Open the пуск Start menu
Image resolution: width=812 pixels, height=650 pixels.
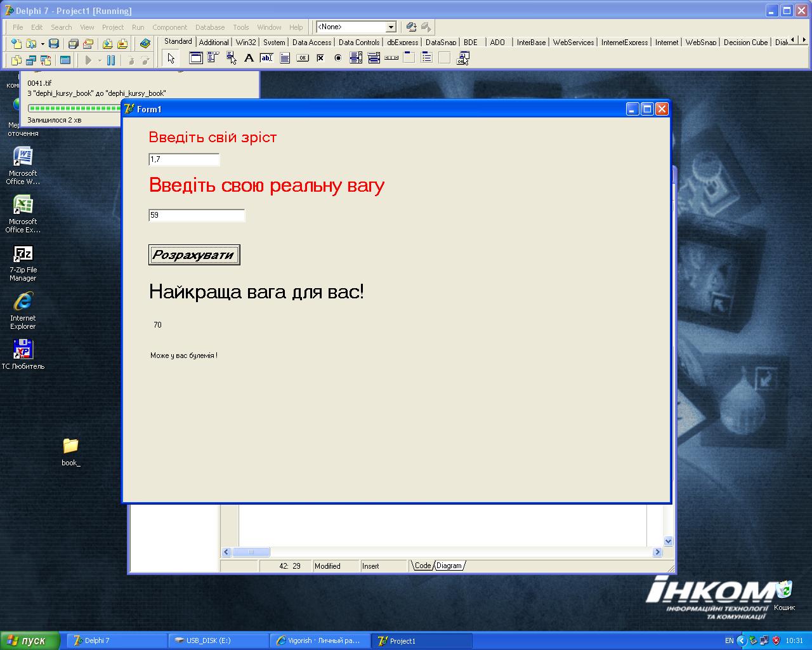point(30,640)
